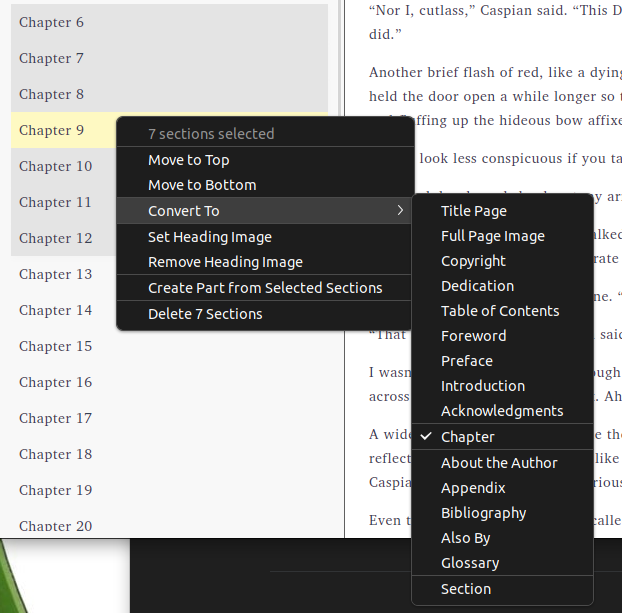Choose Remove Heading Image
Viewport: 622px width, 613px height.
pyautogui.click(x=265, y=262)
